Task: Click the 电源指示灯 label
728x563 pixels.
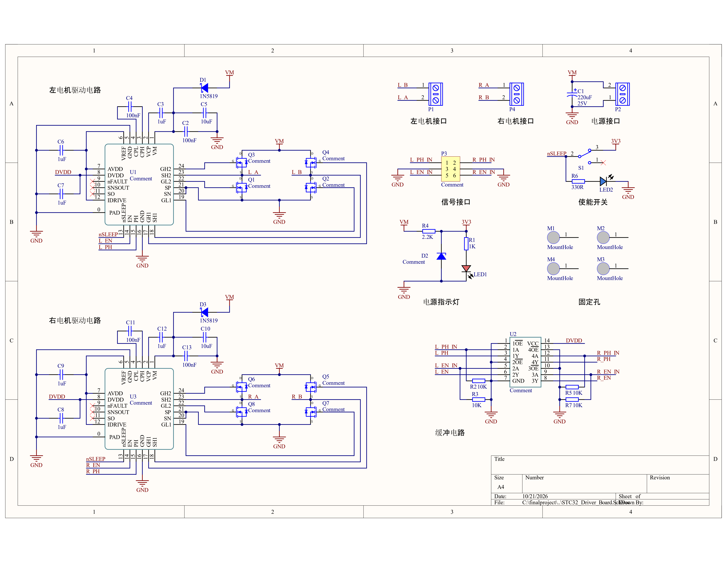Action: point(441,302)
